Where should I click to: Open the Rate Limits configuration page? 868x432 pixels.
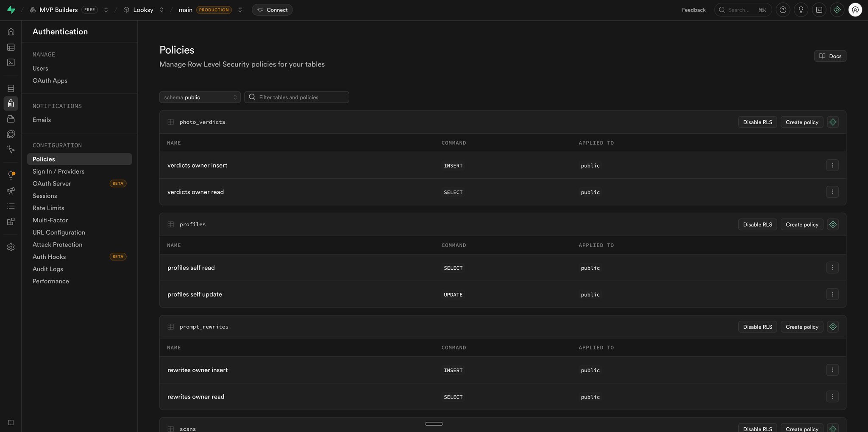coord(48,208)
